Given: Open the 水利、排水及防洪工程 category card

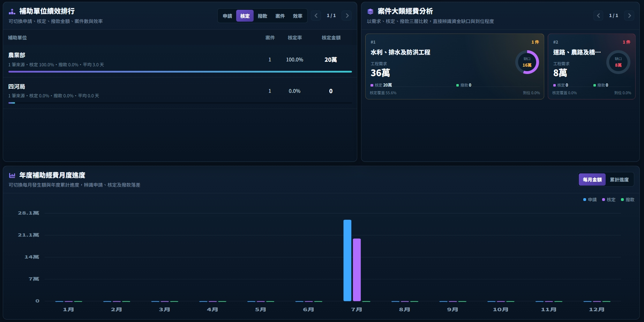Looking at the screenshot, I should pyautogui.click(x=455, y=66).
